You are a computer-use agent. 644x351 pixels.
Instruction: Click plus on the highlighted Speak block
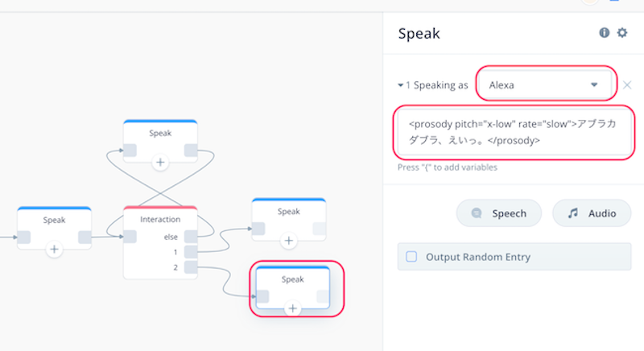[292, 308]
